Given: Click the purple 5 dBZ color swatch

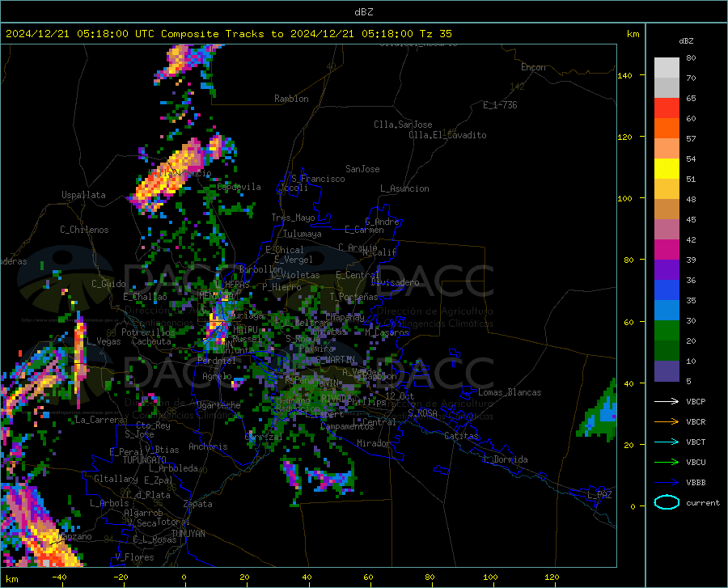Looking at the screenshot, I should click(667, 371).
